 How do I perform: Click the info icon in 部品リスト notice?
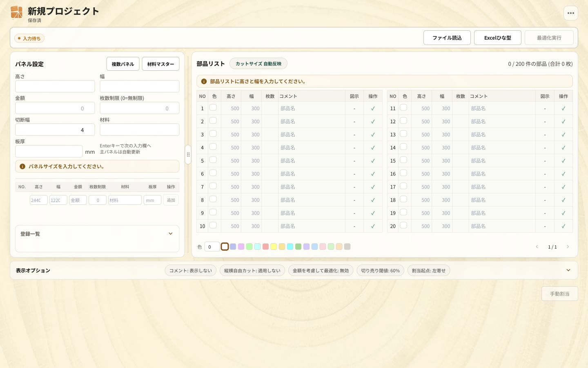[x=204, y=81]
